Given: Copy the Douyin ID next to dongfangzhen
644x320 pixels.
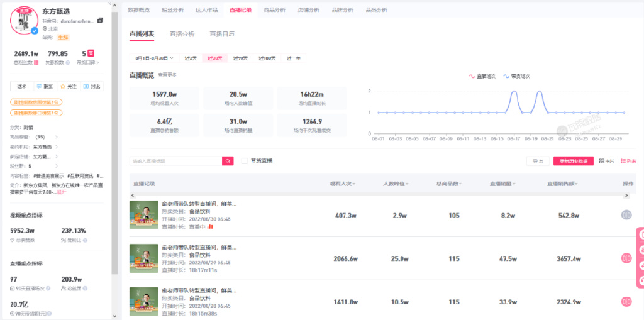Looking at the screenshot, I should click(x=100, y=20).
